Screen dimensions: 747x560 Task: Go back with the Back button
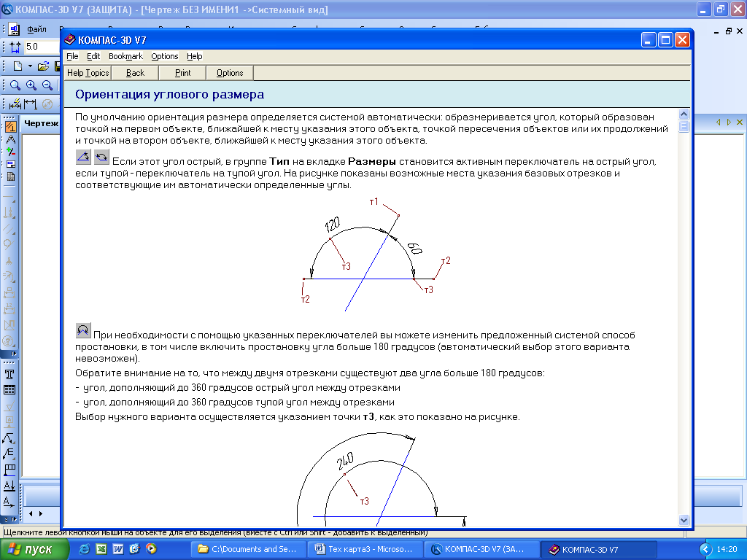[x=135, y=73]
